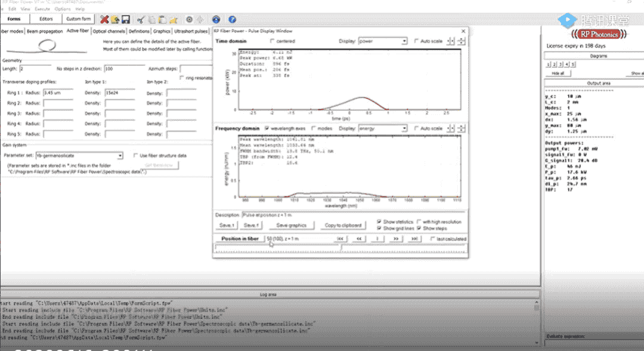This screenshot has height=351, width=644.
Task: Click the middle position button
Action: pyautogui.click(x=377, y=238)
